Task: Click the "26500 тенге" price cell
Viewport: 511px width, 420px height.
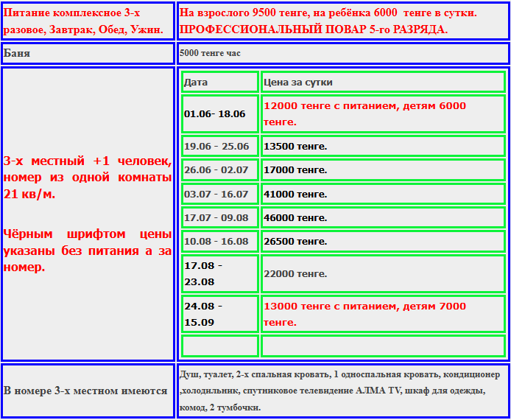Action: 295,242
